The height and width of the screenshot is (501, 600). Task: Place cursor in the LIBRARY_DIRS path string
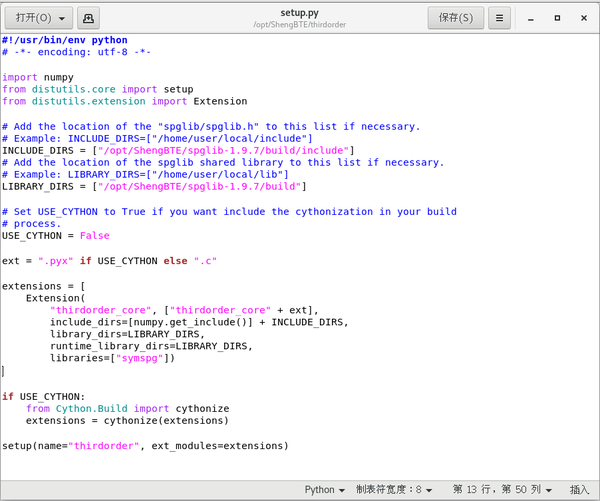(x=199, y=186)
